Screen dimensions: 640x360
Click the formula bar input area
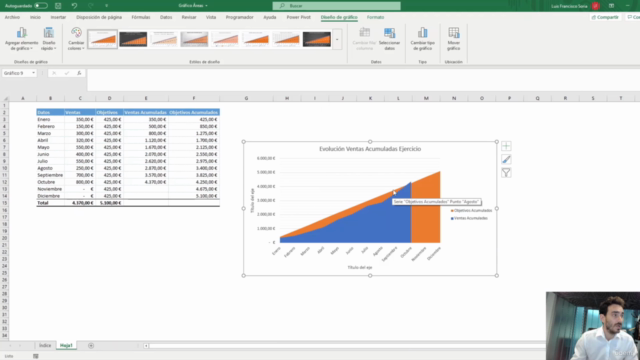point(363,80)
